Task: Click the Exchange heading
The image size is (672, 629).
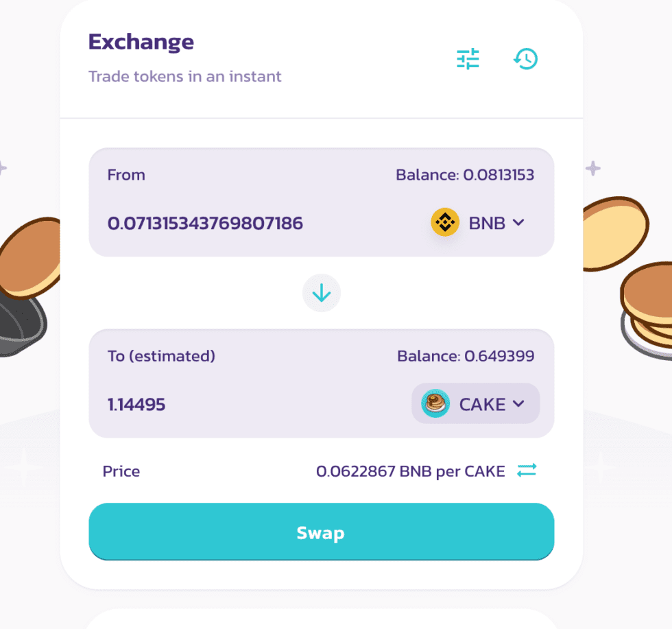Action: [x=141, y=42]
